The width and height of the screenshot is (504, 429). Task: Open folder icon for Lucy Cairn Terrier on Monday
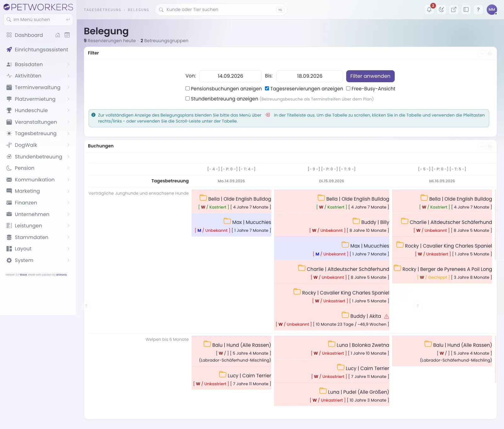pos(223,375)
